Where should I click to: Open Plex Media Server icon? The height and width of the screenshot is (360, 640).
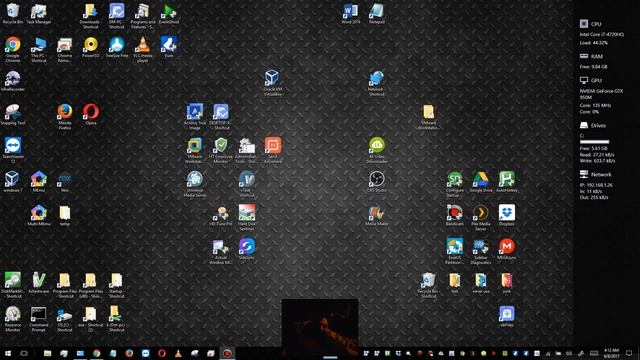480,218
